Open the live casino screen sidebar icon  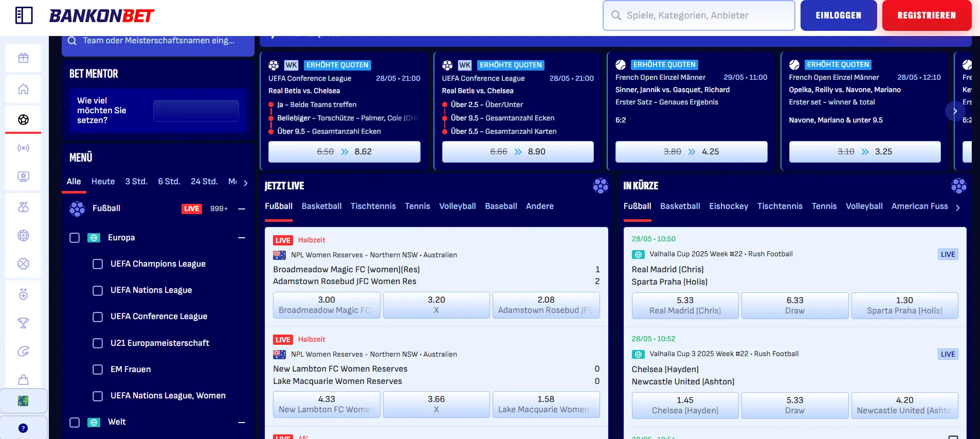point(23,177)
